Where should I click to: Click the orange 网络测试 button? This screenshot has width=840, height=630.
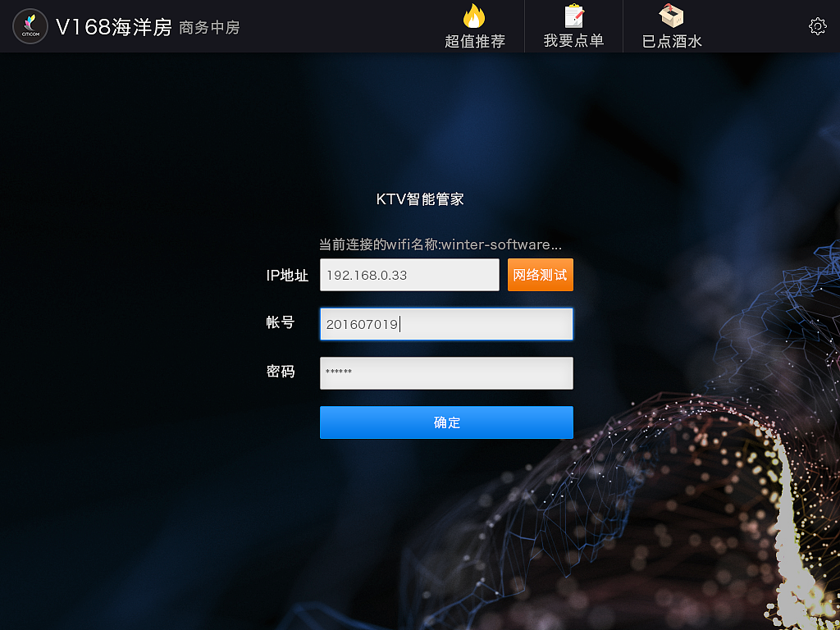click(x=540, y=275)
